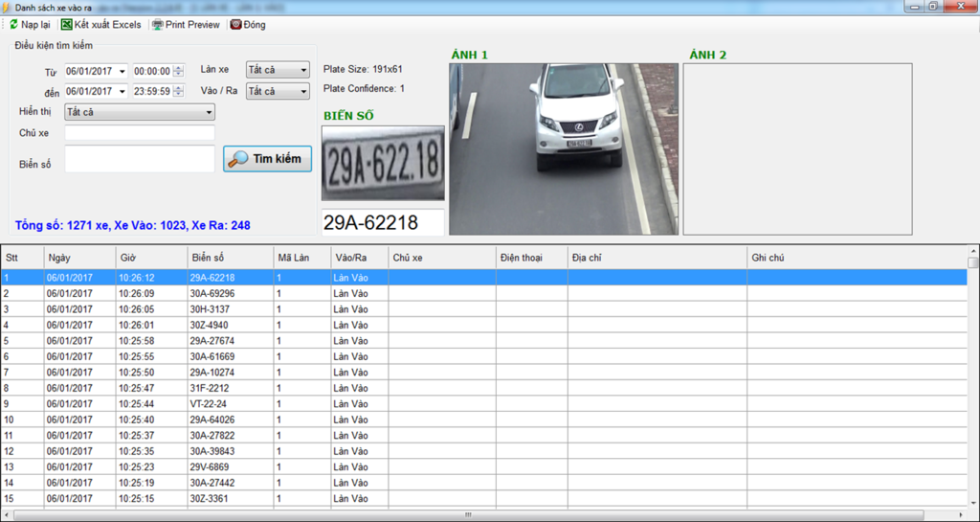This screenshot has height=522, width=980.
Task: Click into the Biển số search field
Action: pyautogui.click(x=140, y=159)
